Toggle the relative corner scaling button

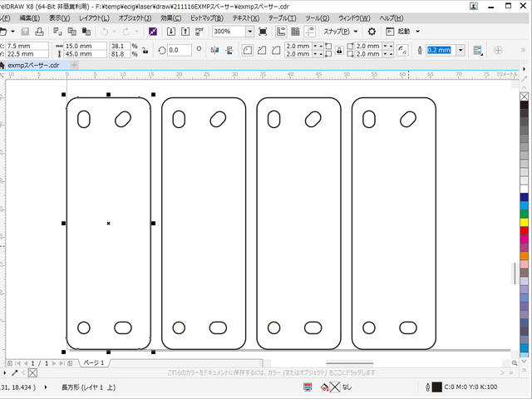pyautogui.click(x=403, y=50)
